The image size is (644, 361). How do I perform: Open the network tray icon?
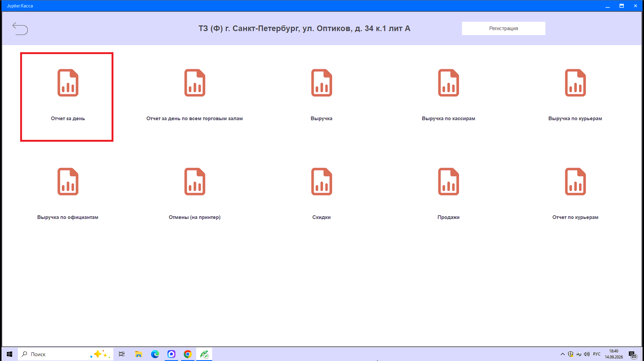[x=579, y=354]
